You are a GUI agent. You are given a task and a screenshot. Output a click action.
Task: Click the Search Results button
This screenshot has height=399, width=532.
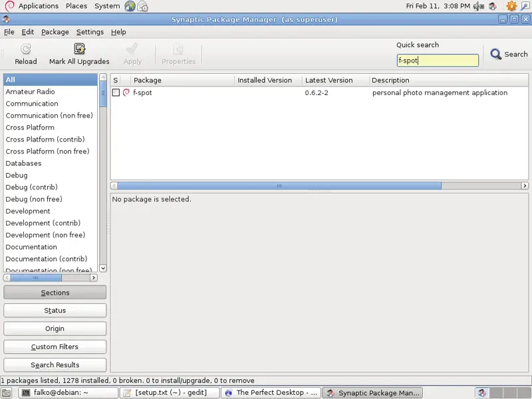(55, 364)
